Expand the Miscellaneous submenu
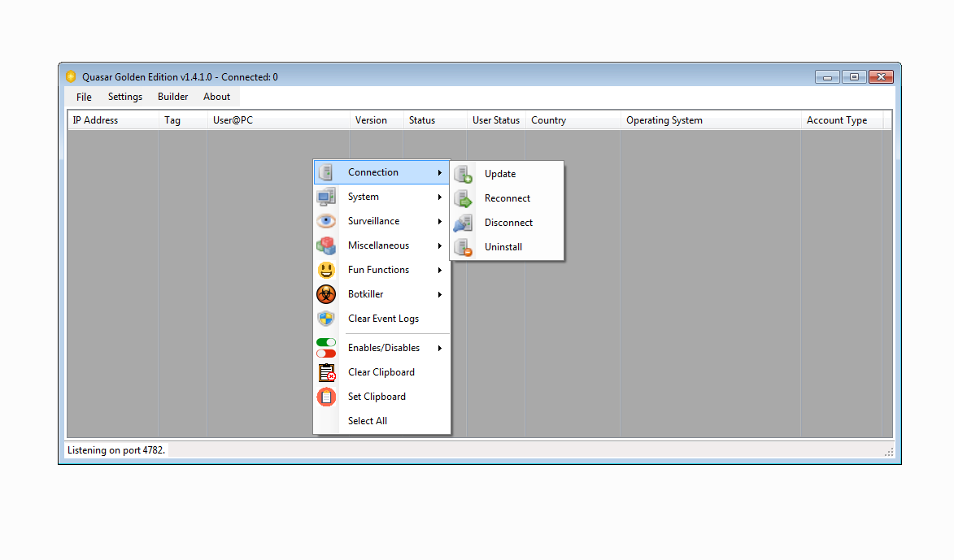954x560 pixels. (440, 245)
